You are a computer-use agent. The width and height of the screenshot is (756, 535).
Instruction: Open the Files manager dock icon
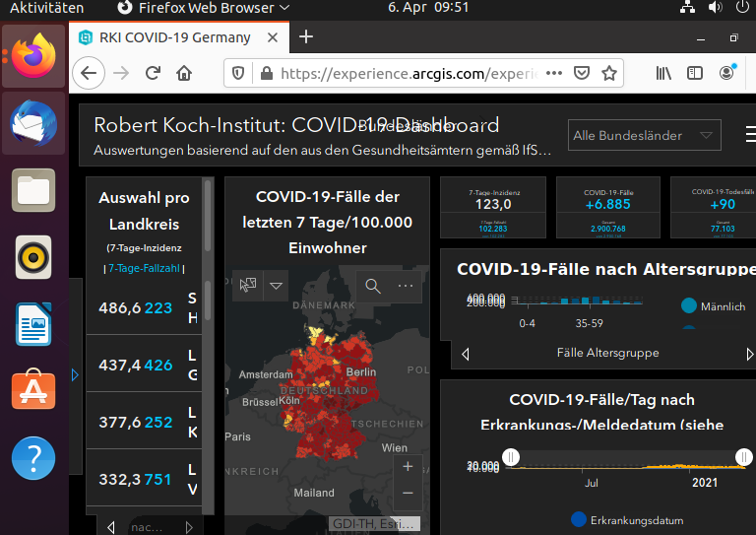(33, 190)
